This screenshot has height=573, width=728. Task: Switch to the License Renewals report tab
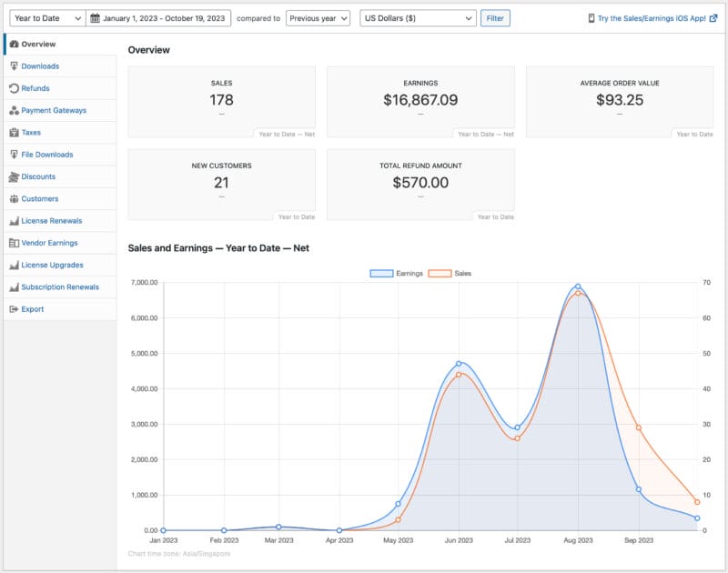coord(51,221)
